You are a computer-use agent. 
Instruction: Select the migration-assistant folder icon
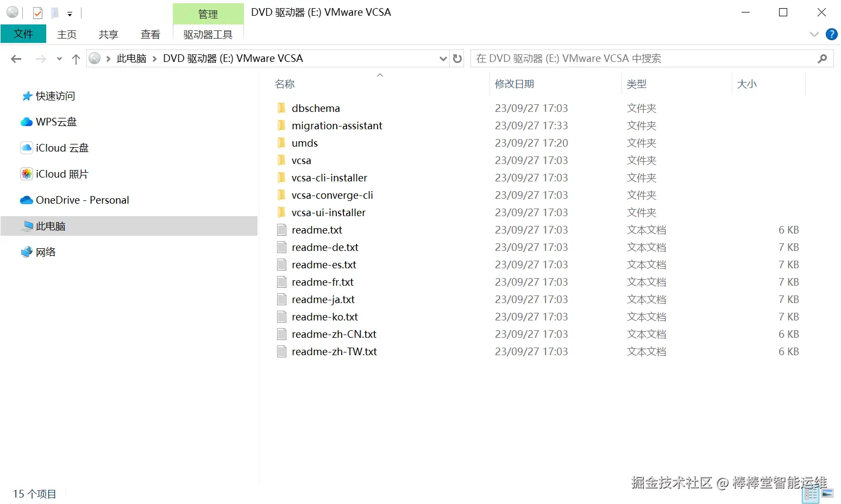point(281,125)
